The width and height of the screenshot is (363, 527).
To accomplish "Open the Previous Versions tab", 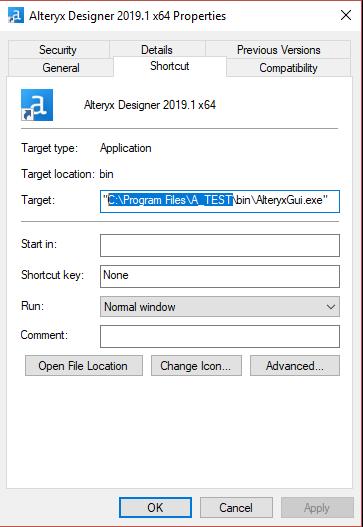I will tap(278, 50).
